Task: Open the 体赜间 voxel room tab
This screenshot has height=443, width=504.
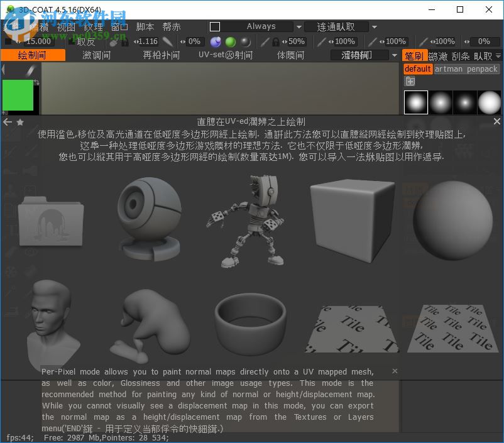Action: click(x=290, y=55)
